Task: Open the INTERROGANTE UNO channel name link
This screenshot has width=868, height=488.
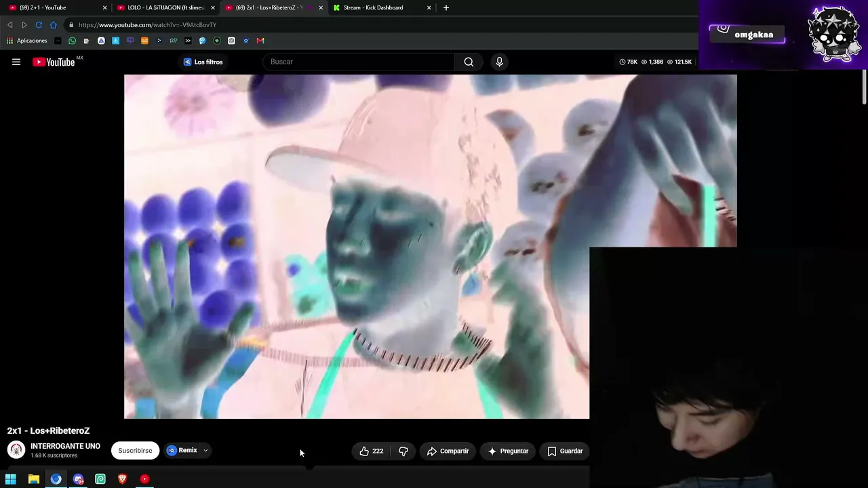Action: (65, 446)
